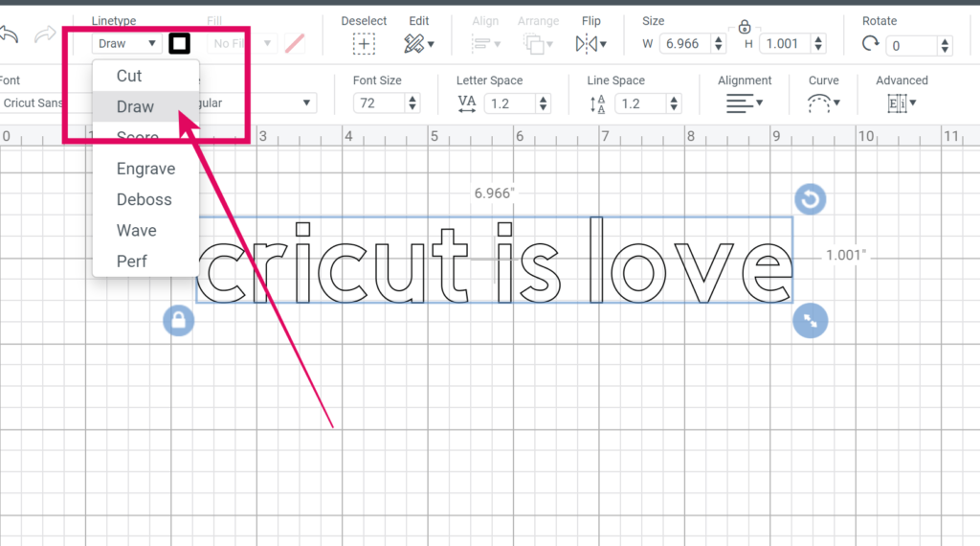980x546 pixels.
Task: Open the Flip options icon
Action: [x=590, y=44]
